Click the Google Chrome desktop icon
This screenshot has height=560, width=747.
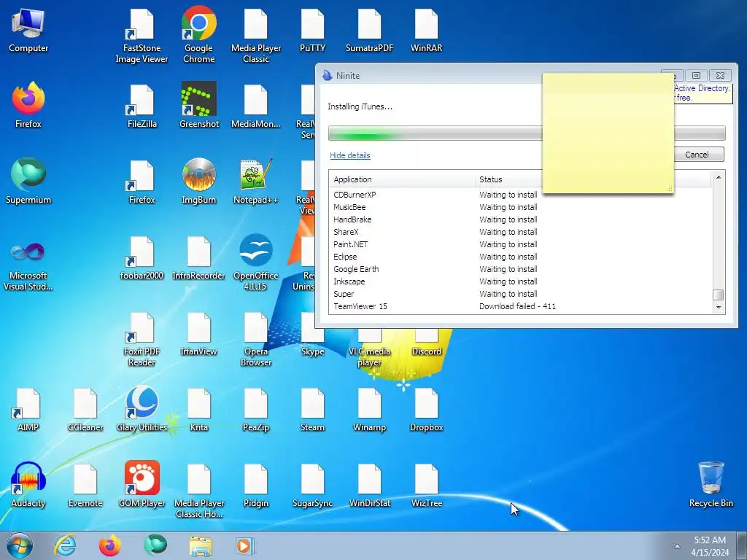click(198, 36)
